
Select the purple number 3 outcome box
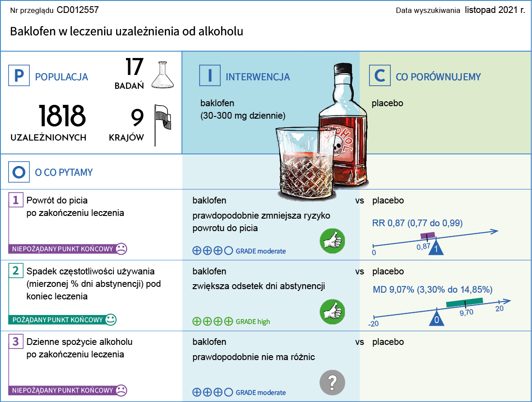(16, 342)
